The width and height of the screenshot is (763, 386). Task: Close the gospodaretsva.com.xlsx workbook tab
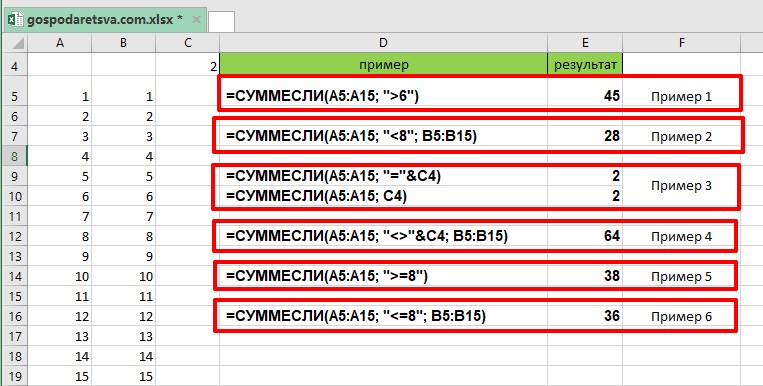click(x=196, y=20)
